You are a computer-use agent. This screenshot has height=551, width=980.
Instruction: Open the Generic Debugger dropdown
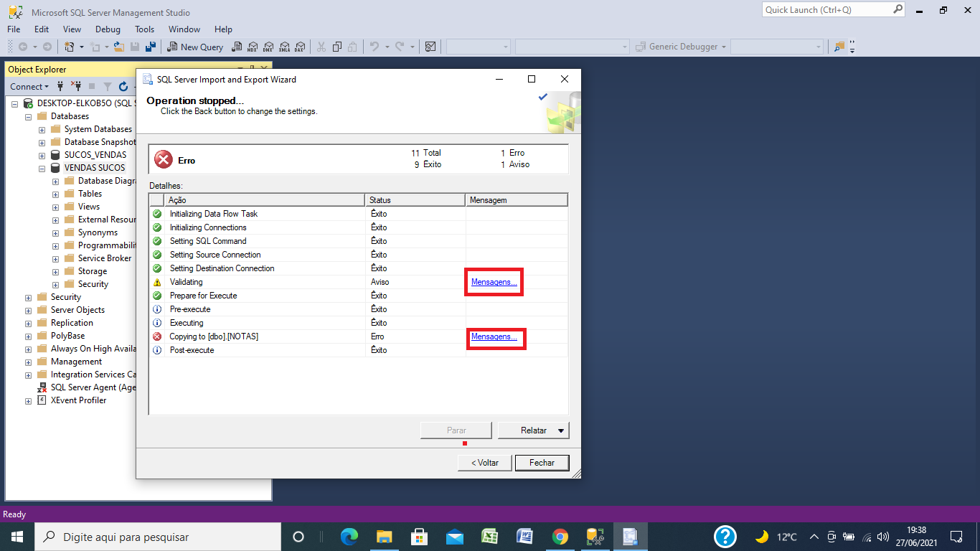click(681, 47)
